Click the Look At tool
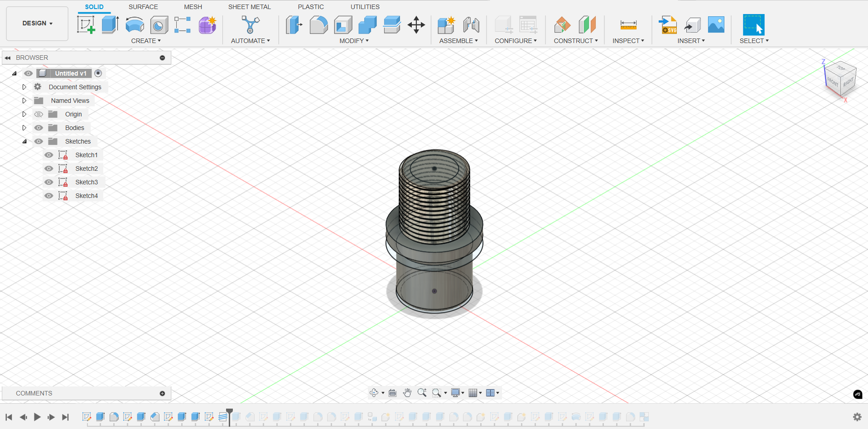This screenshot has height=429, width=868. 393,393
